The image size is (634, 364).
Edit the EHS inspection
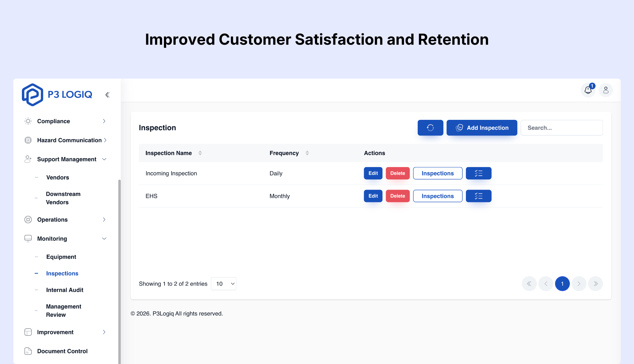point(373,196)
